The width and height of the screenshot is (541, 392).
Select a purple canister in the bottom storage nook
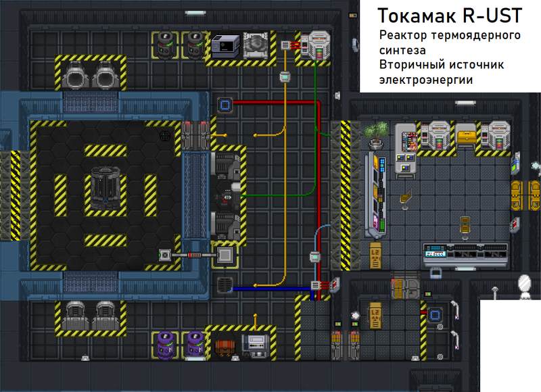point(166,345)
